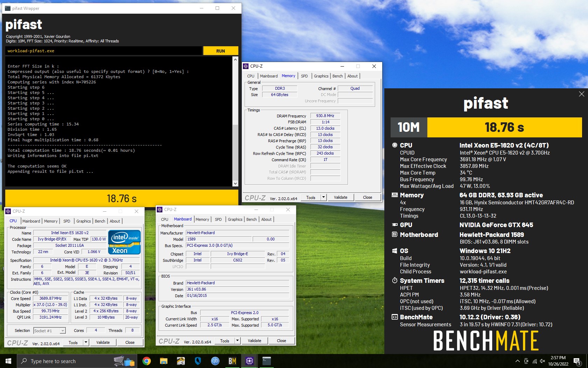Click the shopping cart search highlight icon
The width and height of the screenshot is (588, 368).
124,361
